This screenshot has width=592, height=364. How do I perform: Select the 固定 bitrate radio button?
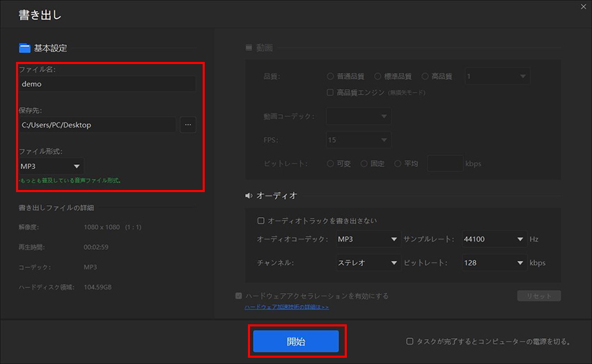pos(364,164)
